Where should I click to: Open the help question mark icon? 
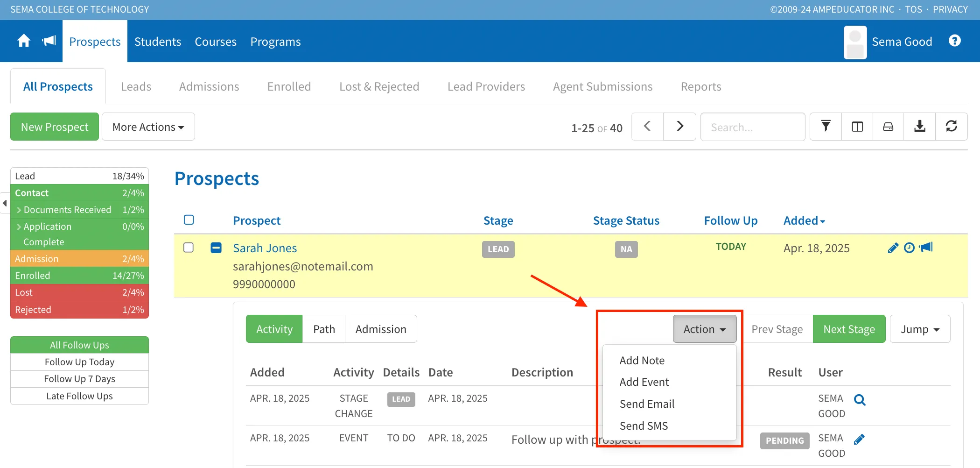tap(955, 41)
